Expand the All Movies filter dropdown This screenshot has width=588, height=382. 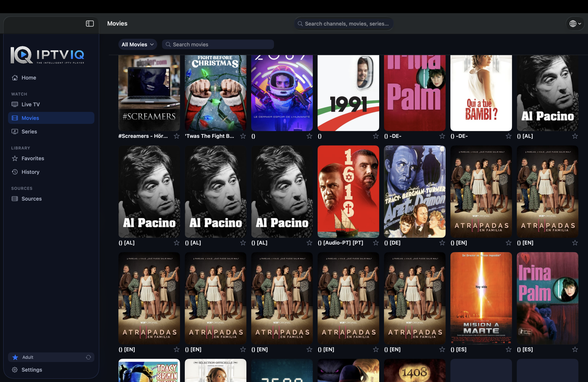click(138, 45)
